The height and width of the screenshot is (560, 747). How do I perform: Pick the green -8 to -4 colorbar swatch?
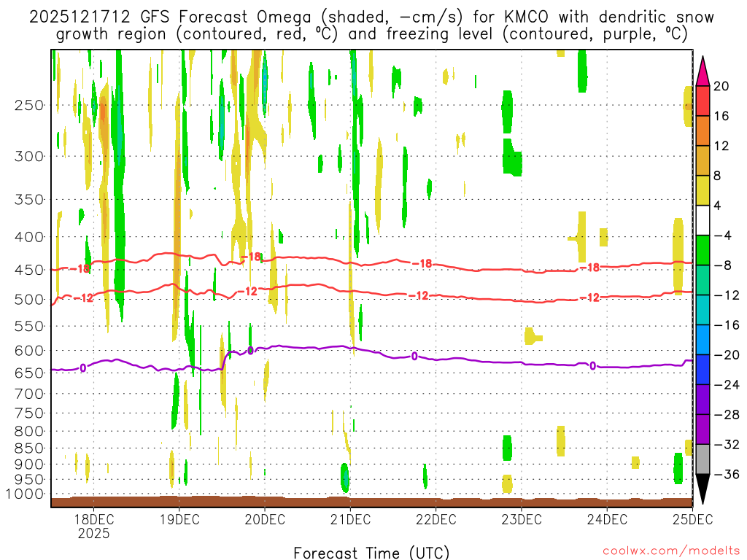703,251
